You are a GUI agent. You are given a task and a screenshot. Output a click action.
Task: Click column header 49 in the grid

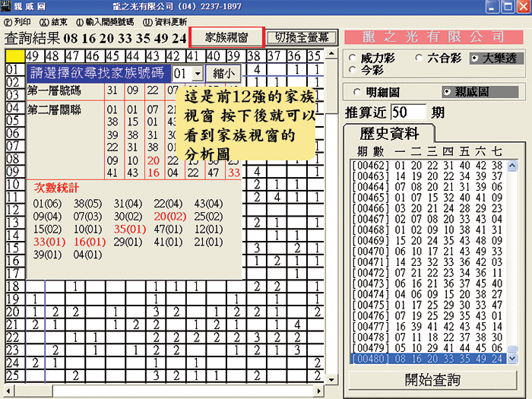pos(35,56)
